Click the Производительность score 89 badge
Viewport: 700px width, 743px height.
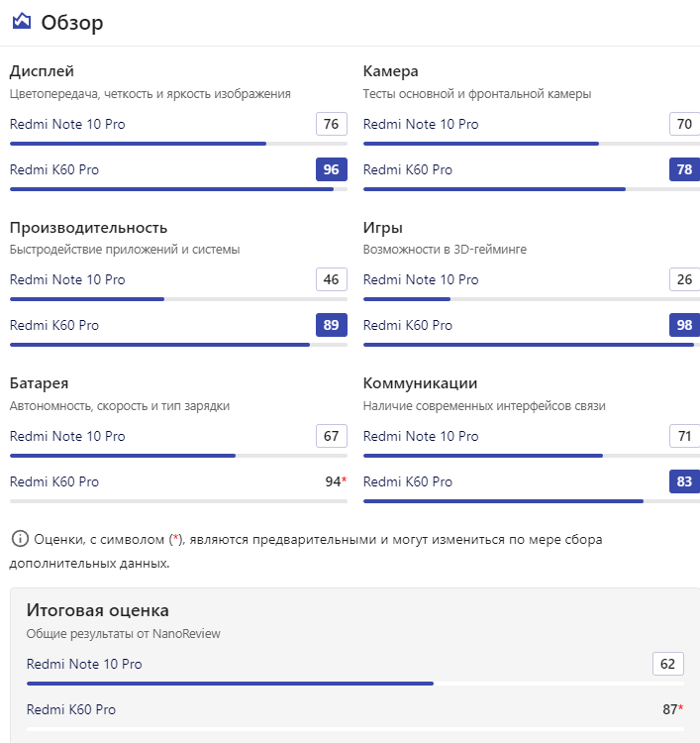(x=331, y=325)
